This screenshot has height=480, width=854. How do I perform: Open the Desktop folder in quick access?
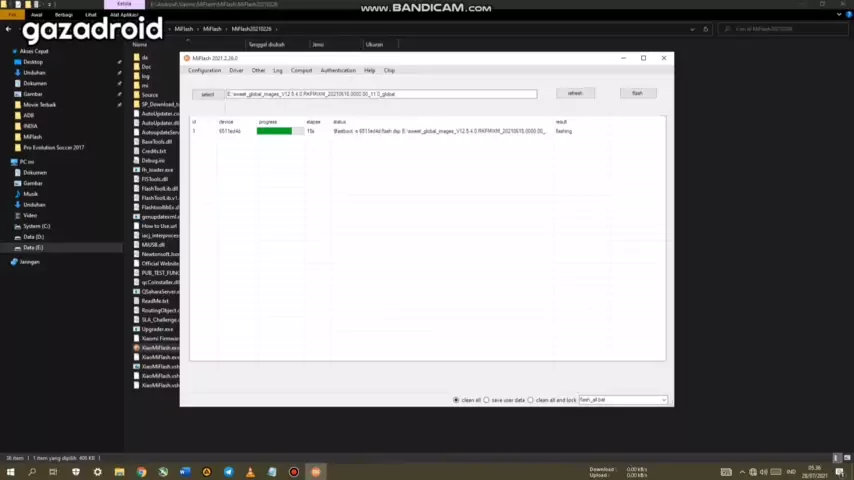click(x=32, y=62)
